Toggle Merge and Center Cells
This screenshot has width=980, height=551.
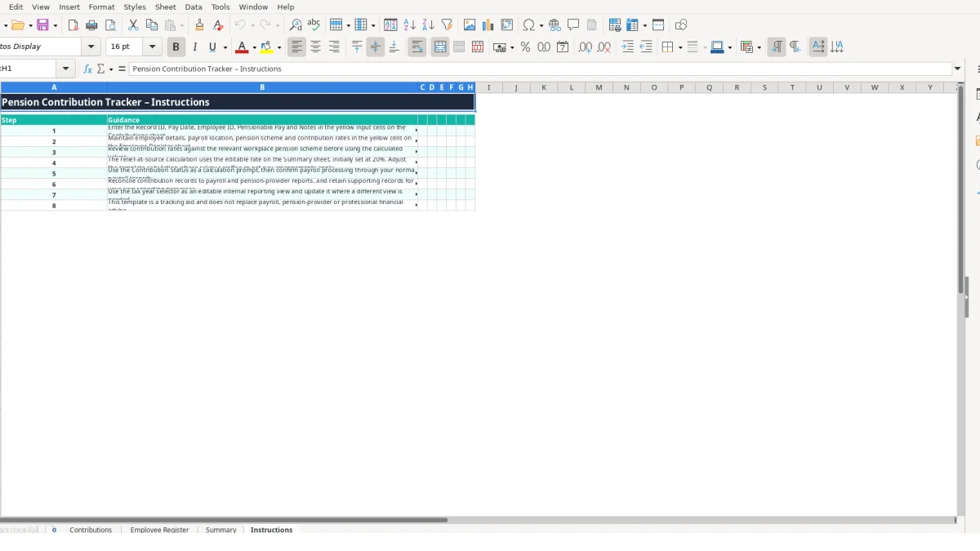440,47
